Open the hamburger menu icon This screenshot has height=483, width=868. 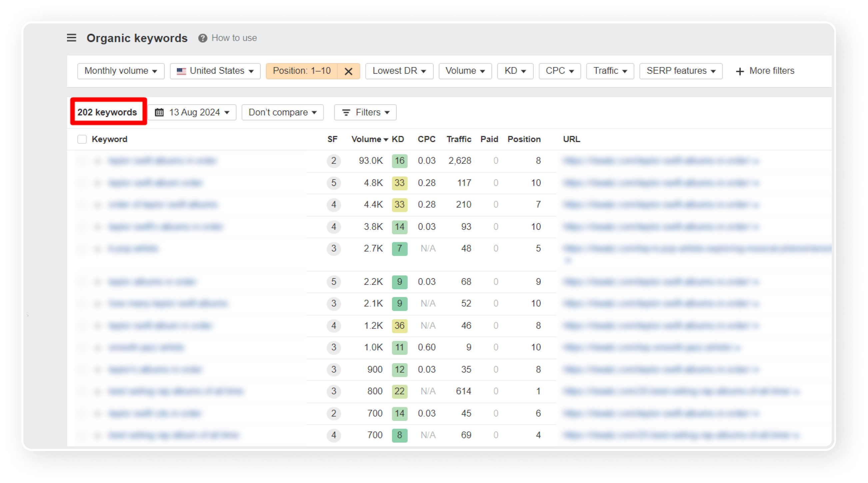tap(71, 38)
